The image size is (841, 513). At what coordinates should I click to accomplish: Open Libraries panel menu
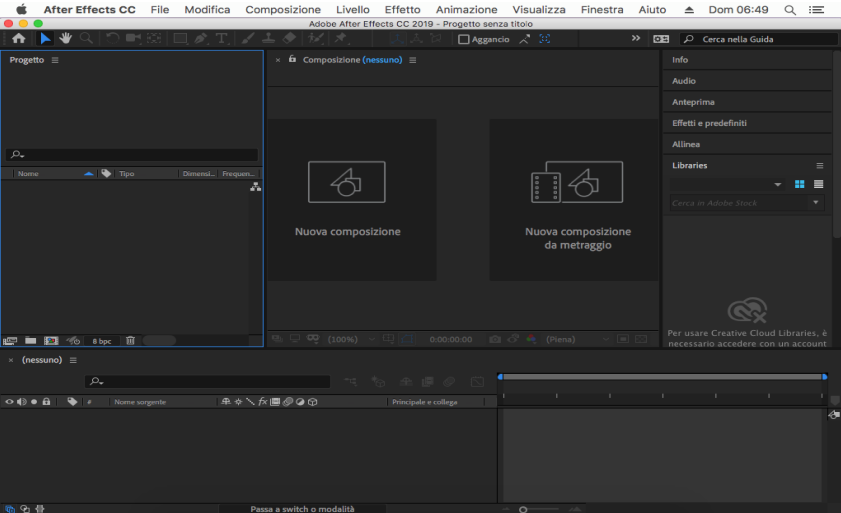pyautogui.click(x=820, y=165)
